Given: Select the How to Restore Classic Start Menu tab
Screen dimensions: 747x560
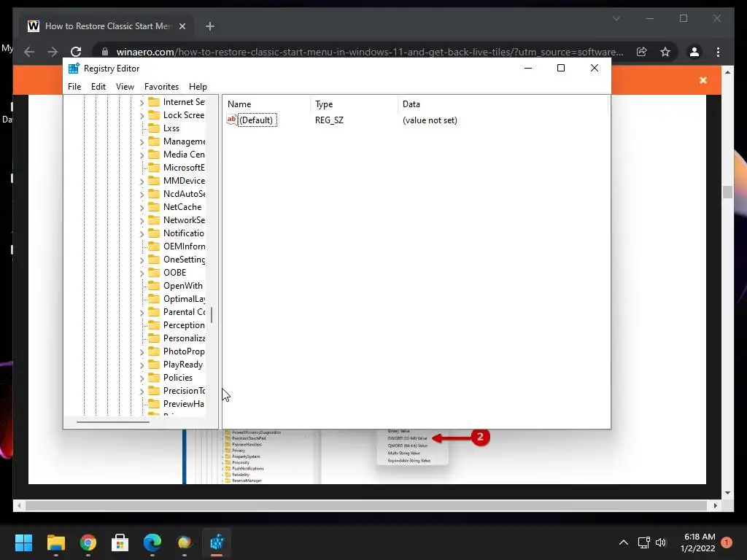Looking at the screenshot, I should coord(108,26).
